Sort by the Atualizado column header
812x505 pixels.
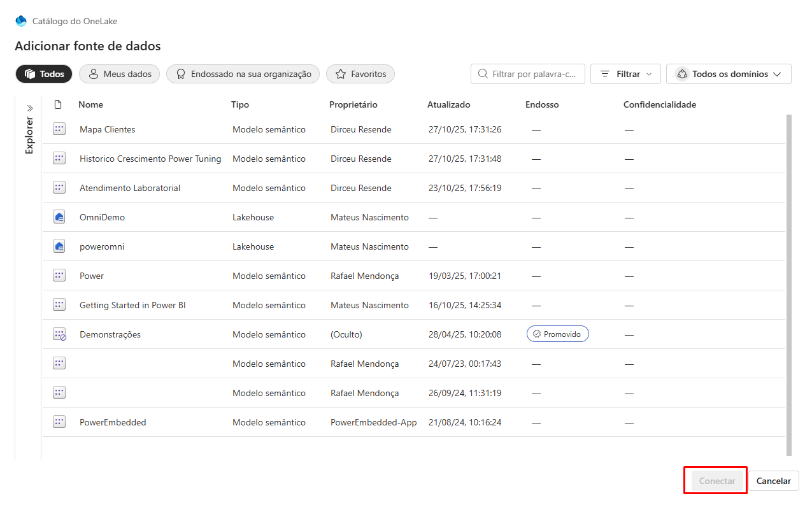(x=448, y=104)
